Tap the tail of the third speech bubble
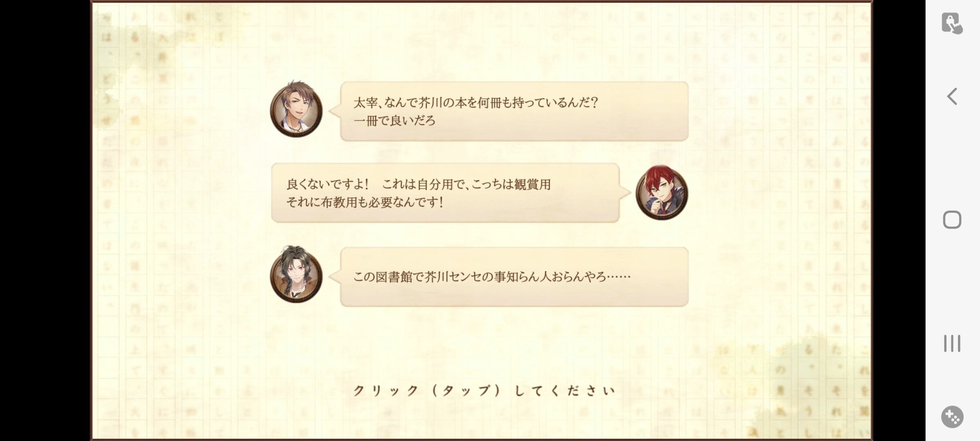The height and width of the screenshot is (441, 980). (335, 277)
